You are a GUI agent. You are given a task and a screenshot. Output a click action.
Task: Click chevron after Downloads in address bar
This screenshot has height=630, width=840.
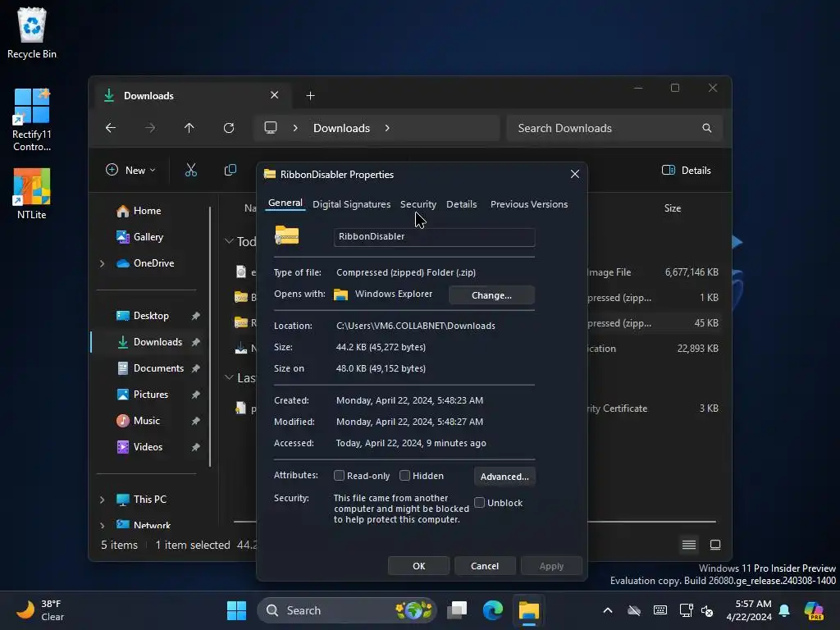[387, 128]
